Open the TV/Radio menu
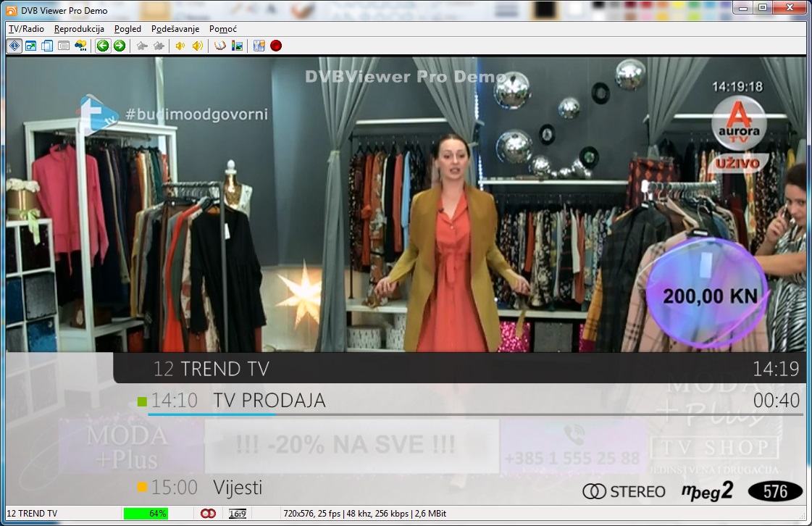The image size is (812, 526). coord(26,29)
